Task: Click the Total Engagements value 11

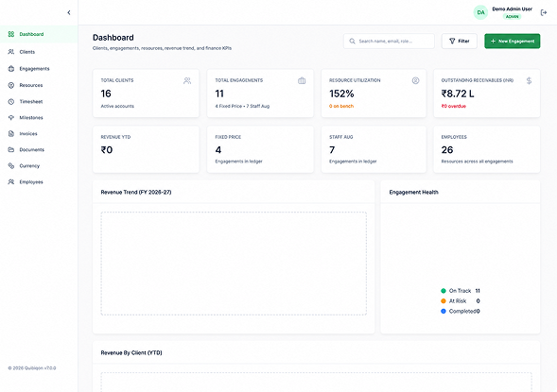Action: click(219, 94)
